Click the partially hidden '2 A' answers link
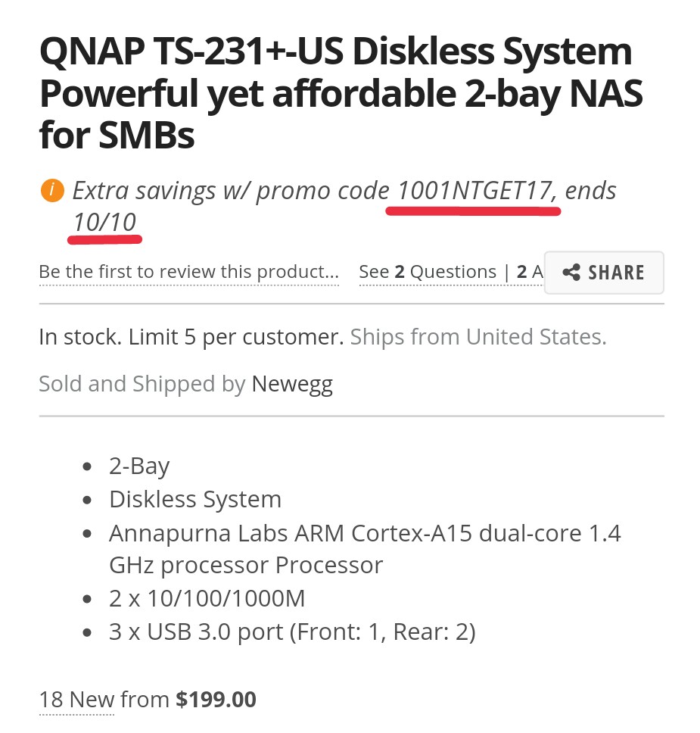Image resolution: width=700 pixels, height=733 pixels. [x=529, y=272]
